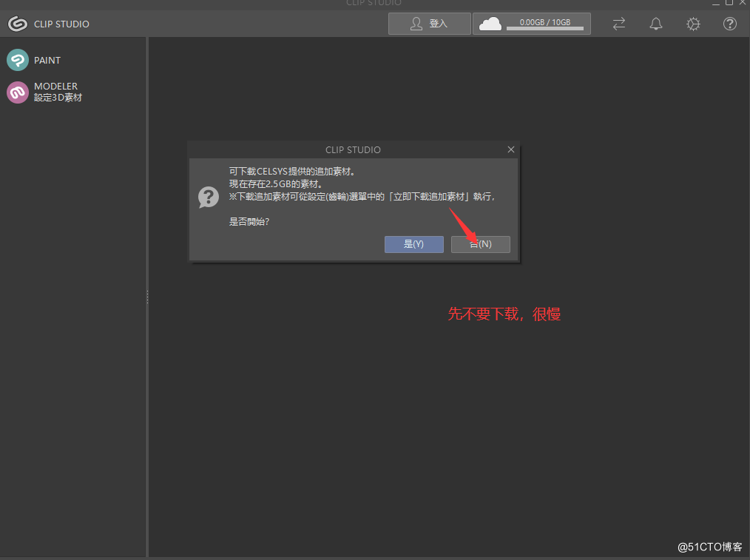Click the CLIP STUDIO title text in header
This screenshot has height=560, width=750.
61,24
